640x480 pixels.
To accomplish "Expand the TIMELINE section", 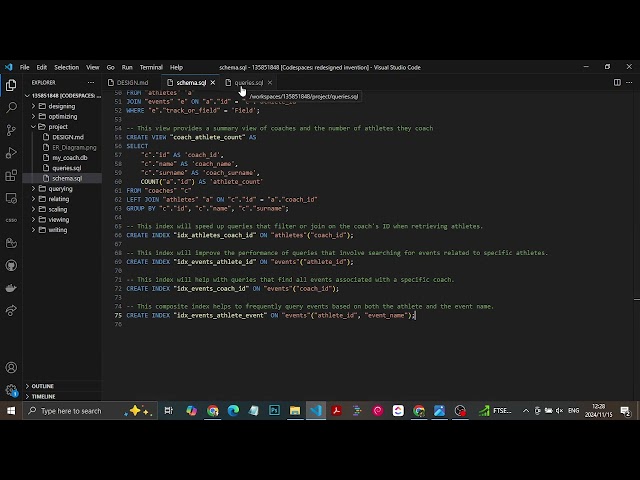I will [x=62, y=396].
